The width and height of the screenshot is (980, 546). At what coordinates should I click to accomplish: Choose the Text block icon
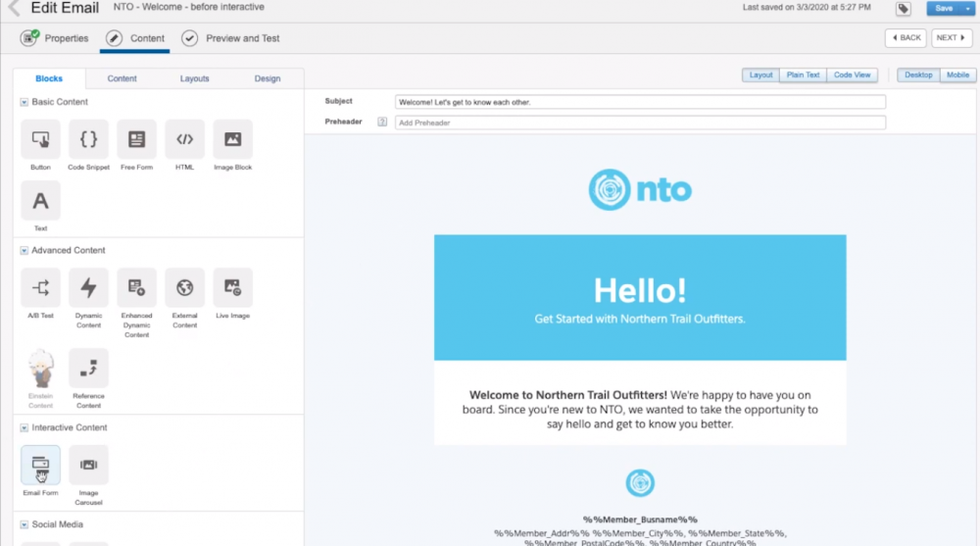point(40,201)
